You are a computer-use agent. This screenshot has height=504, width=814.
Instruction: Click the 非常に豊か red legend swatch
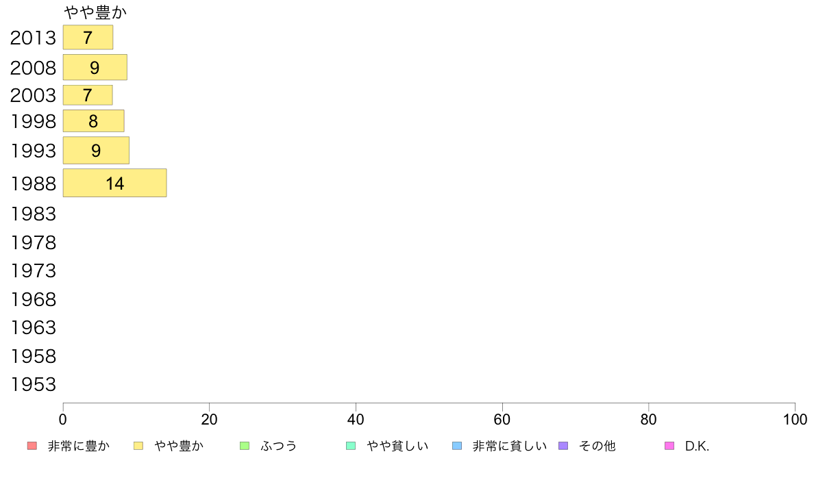coord(32,446)
